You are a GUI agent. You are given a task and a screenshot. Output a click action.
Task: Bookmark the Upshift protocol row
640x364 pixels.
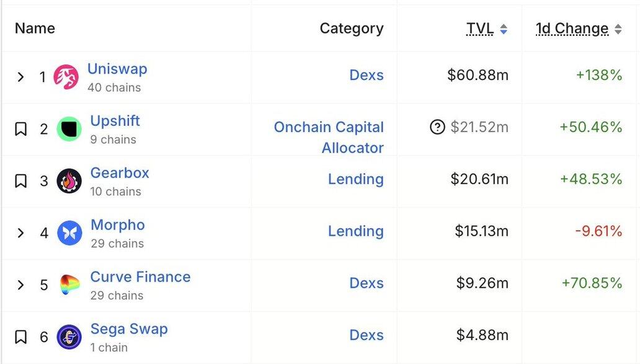21,129
